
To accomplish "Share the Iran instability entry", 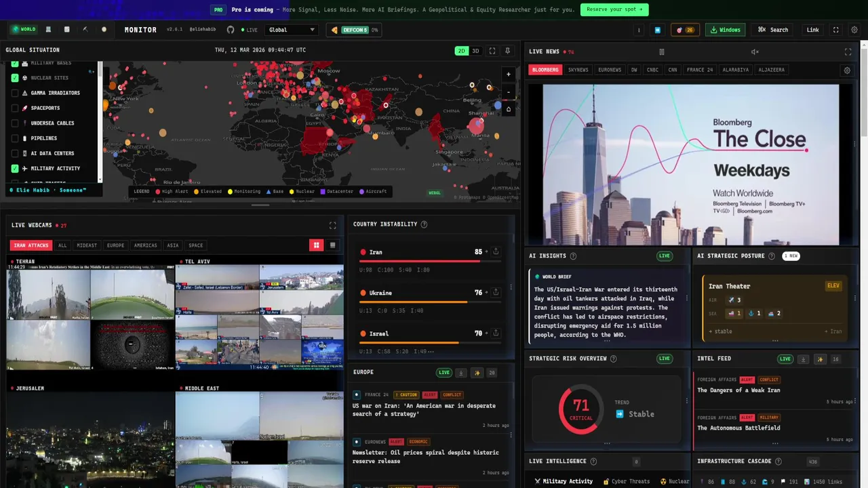I will coord(496,251).
